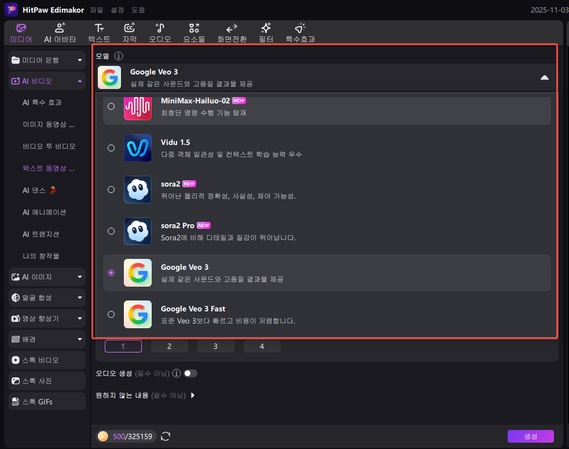Collapse the model dropdown arrow

pos(544,78)
